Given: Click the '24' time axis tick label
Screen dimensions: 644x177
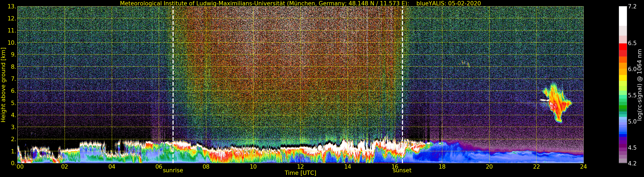Looking at the screenshot, I should click(x=583, y=166).
